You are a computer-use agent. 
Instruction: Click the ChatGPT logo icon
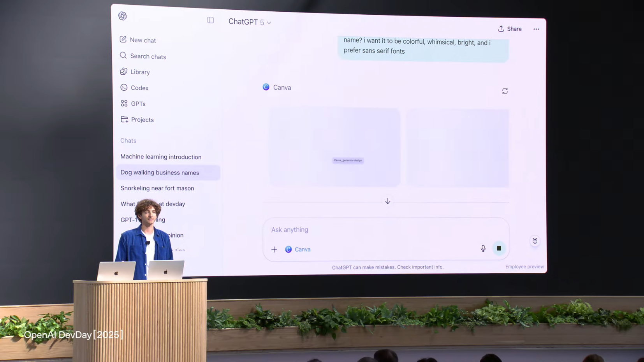pos(123,16)
